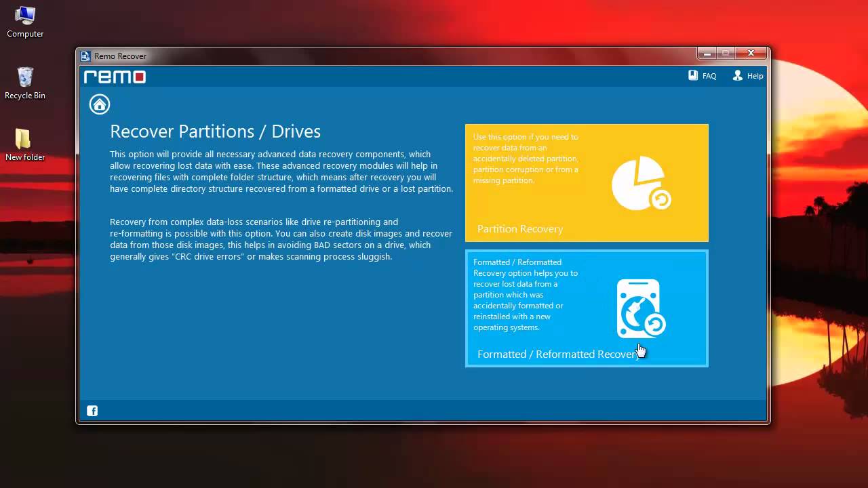Viewport: 868px width, 488px height.
Task: Choose Partition Recovery label
Action: coord(520,229)
